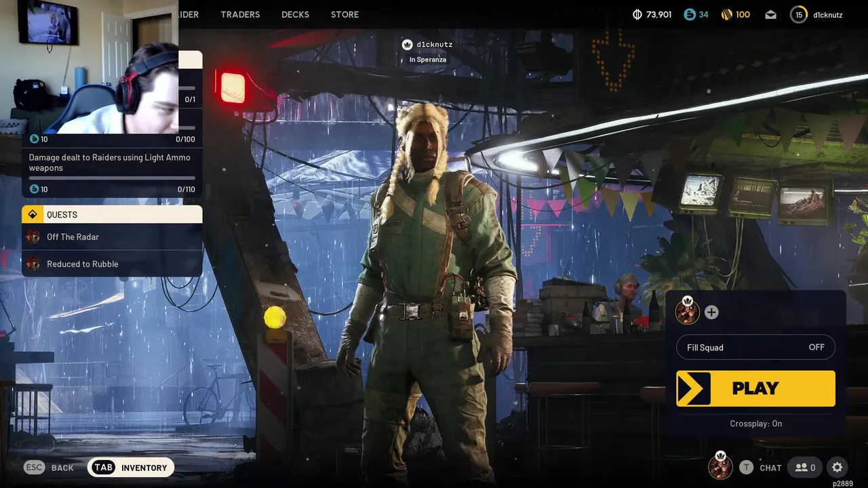Viewport: 868px width, 488px height.
Task: Click the 100 Raider Tokens amount
Action: pyautogui.click(x=743, y=14)
